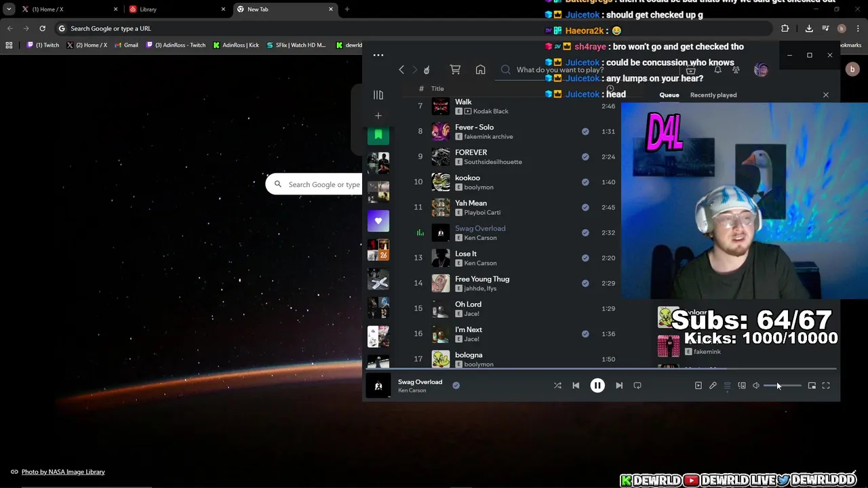This screenshot has width=868, height=488.
Task: Go to music app home icon
Action: coord(480,70)
